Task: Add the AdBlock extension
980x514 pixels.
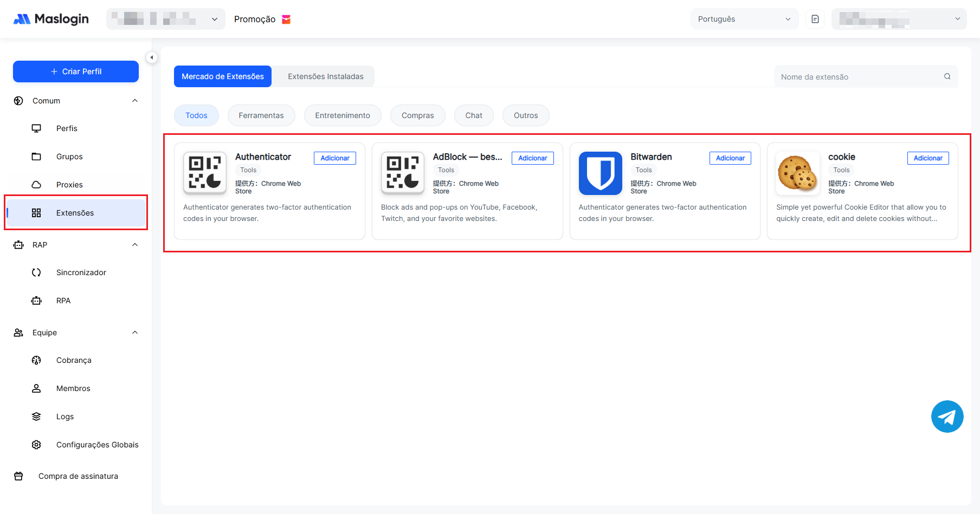Action: (x=532, y=158)
